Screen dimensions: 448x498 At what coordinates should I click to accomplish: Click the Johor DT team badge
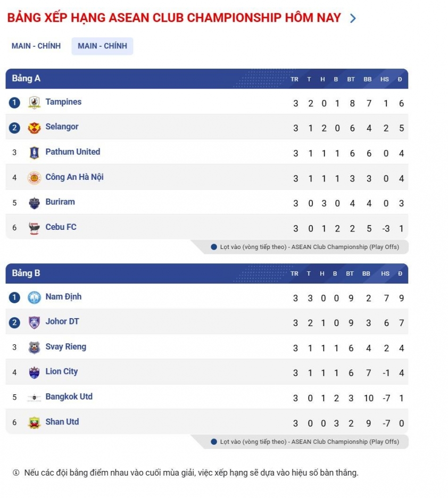34,322
